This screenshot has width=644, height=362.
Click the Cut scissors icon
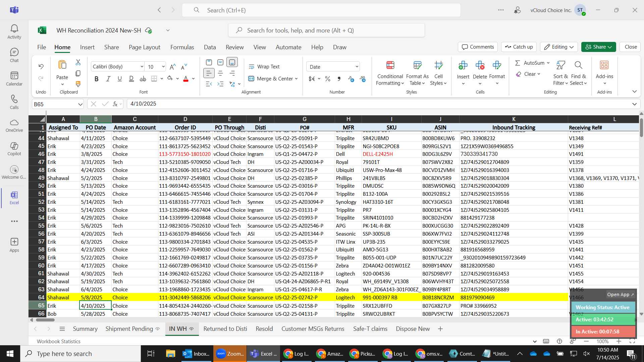[x=78, y=62]
